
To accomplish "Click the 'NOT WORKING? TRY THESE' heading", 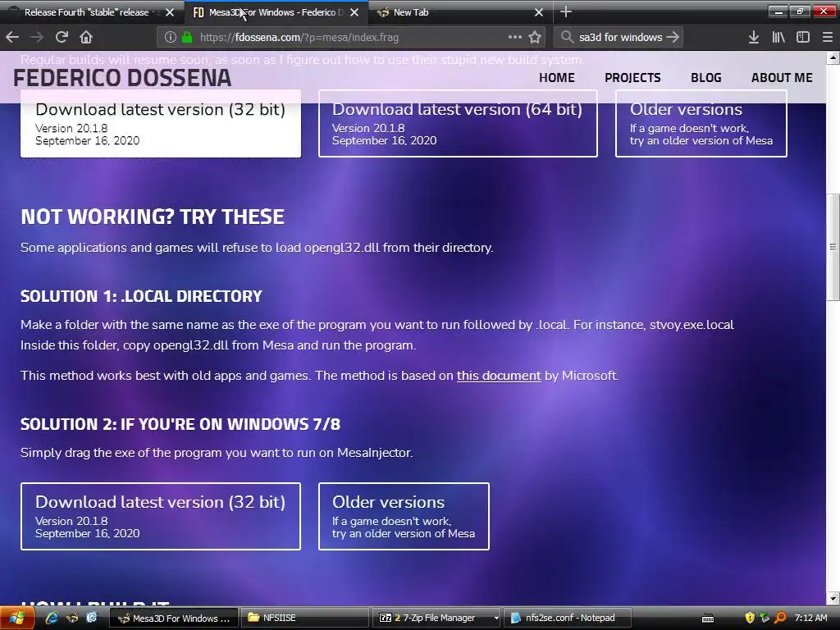I will click(x=153, y=217).
